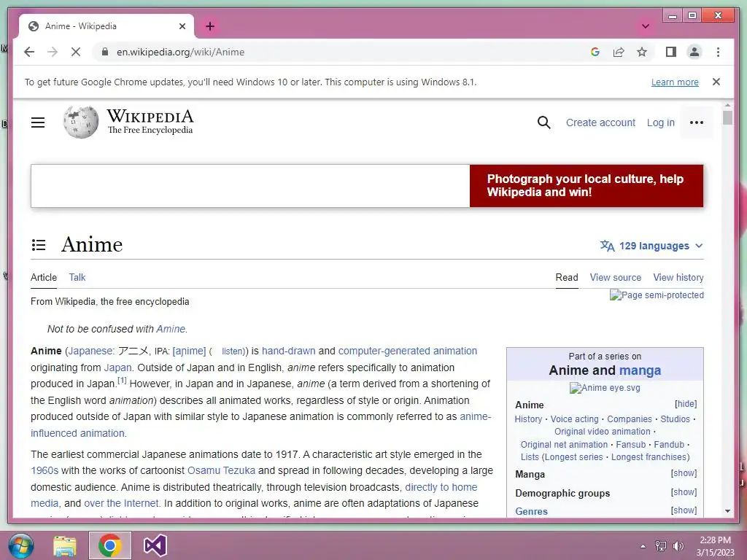Open the 1960s link

(44, 470)
